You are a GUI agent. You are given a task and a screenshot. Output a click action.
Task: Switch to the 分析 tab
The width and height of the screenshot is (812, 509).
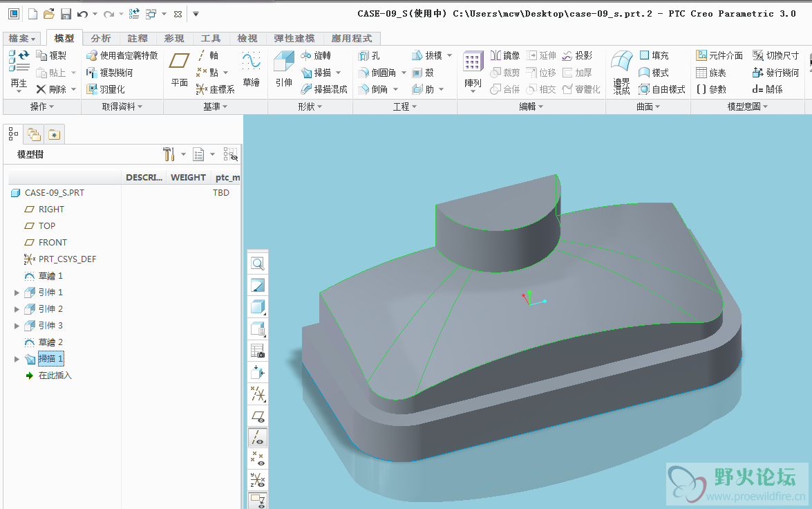101,38
